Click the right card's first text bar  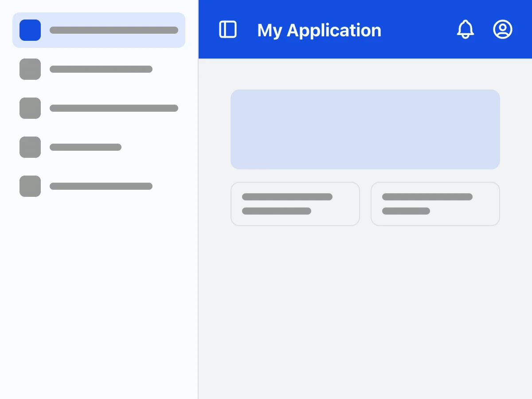point(427,197)
